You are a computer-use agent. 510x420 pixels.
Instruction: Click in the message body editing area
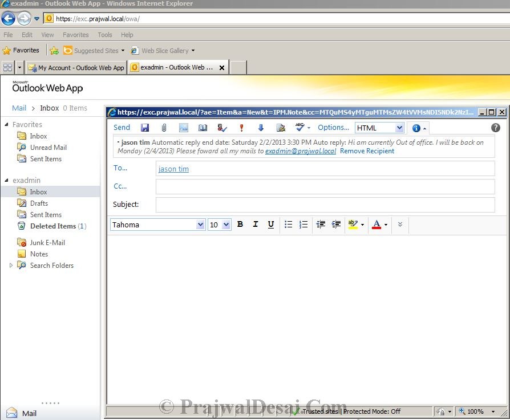click(x=306, y=319)
